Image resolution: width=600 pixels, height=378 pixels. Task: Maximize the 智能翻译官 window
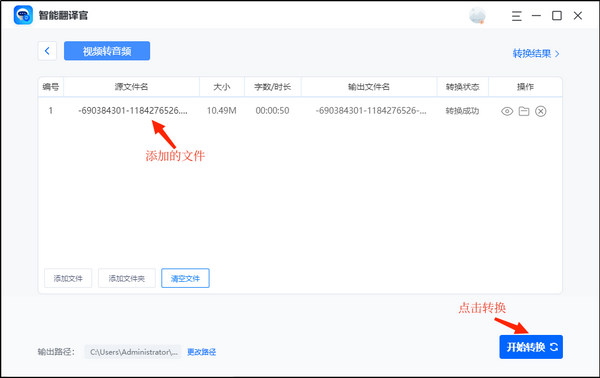point(557,16)
